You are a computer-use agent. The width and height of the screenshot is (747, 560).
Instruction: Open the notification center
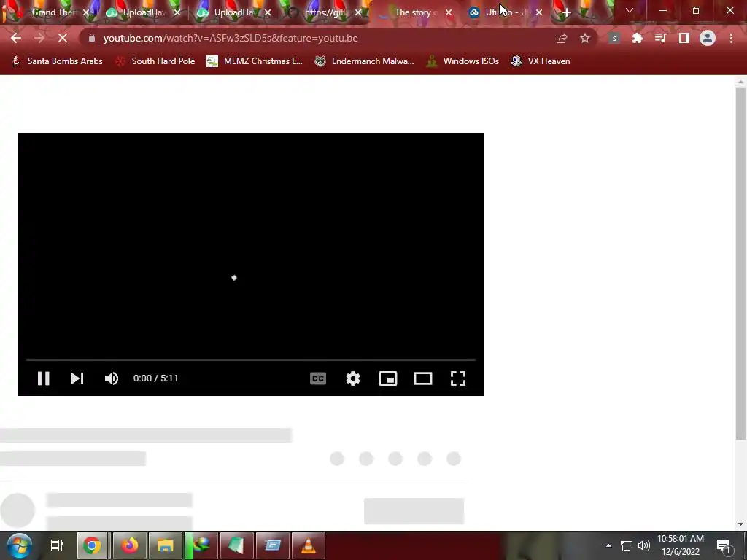724,546
